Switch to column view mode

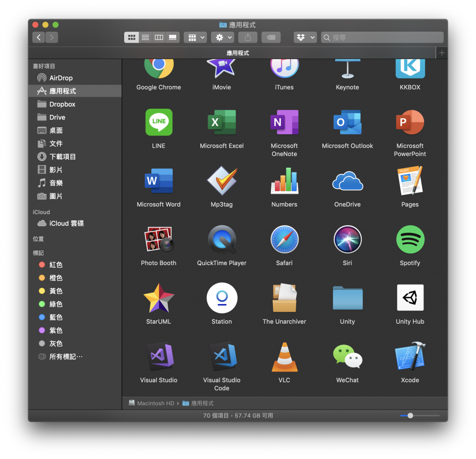tap(159, 37)
